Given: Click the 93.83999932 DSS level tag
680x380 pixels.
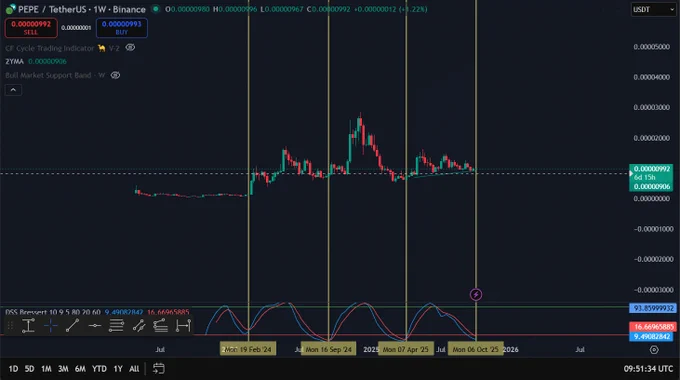Looking at the screenshot, I should (x=653, y=308).
